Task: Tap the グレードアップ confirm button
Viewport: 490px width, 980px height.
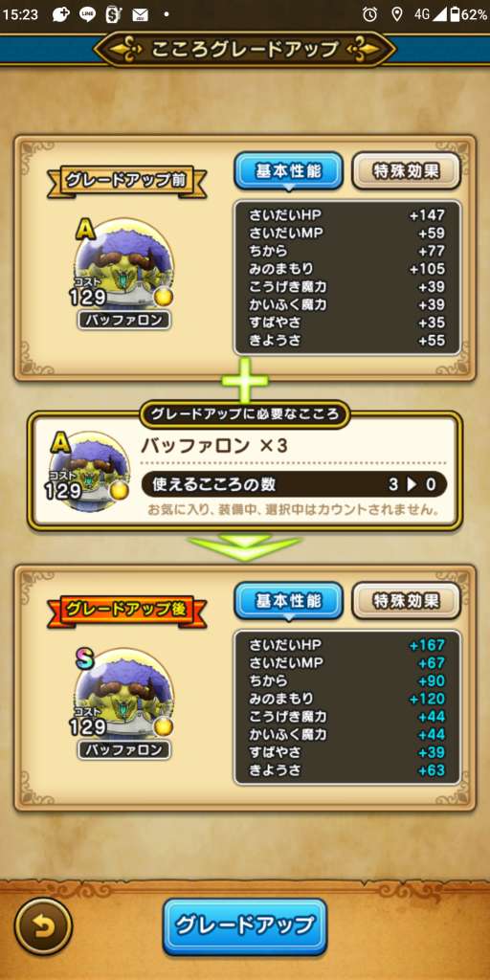Action: pos(244,926)
